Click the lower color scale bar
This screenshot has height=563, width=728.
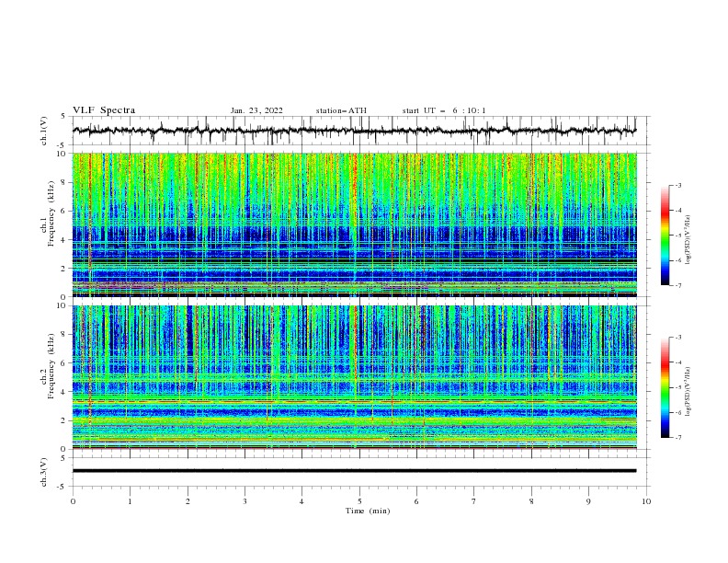[665, 387]
